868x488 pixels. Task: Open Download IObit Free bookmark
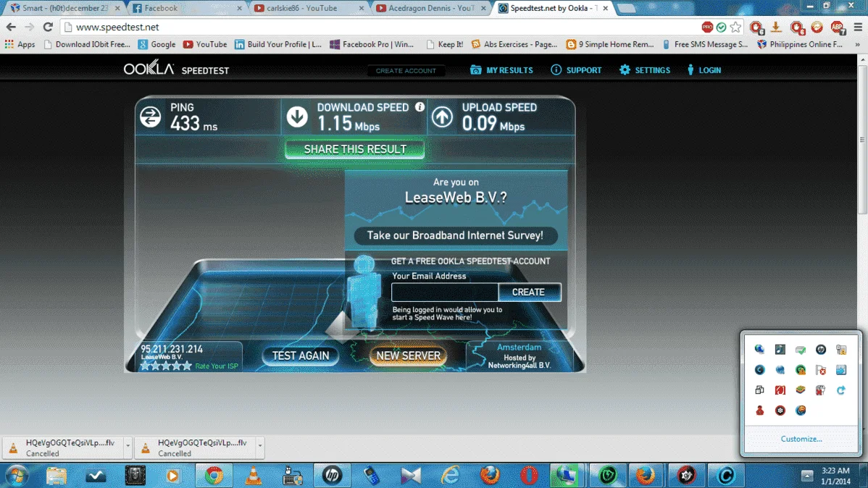[87, 44]
